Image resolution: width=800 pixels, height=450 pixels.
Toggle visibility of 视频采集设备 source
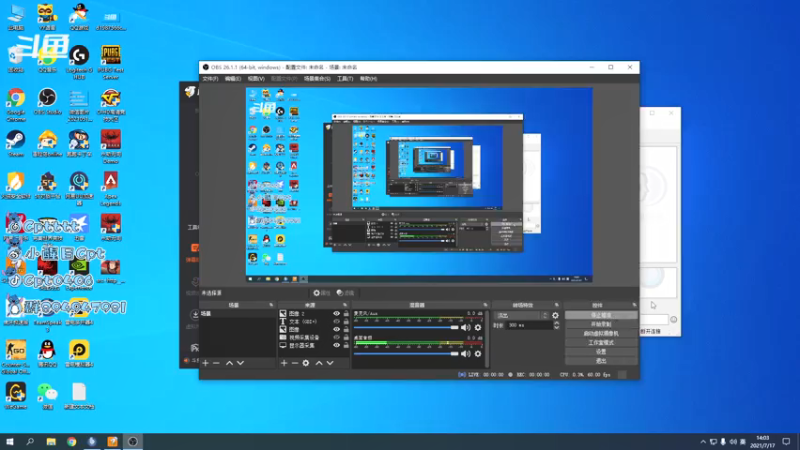click(x=336, y=337)
